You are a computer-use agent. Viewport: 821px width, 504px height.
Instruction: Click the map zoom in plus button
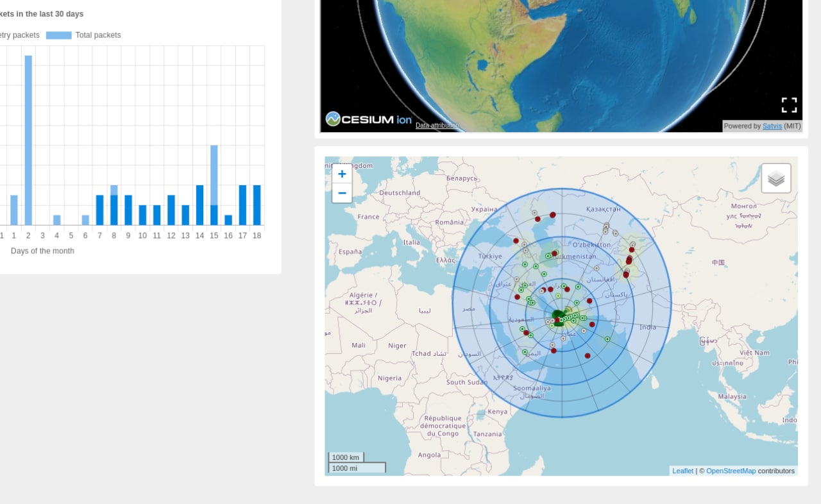click(342, 174)
